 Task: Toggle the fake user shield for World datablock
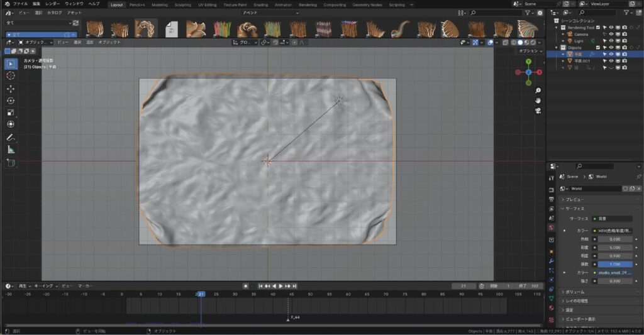click(x=625, y=189)
